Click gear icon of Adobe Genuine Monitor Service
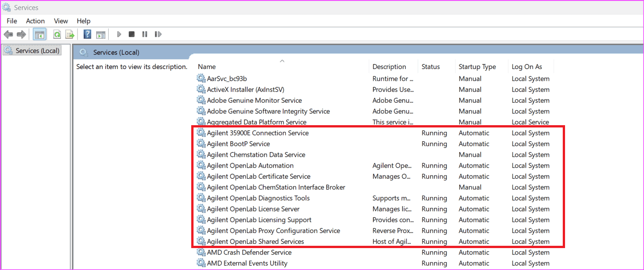The width and height of the screenshot is (644, 270). tap(201, 101)
